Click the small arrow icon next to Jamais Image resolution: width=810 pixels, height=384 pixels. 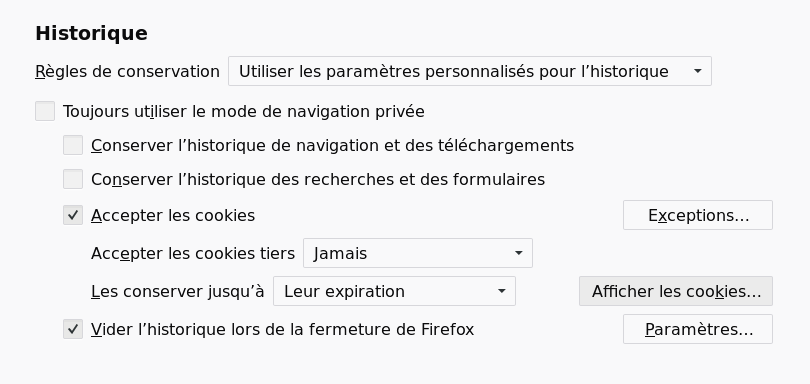(x=519, y=253)
